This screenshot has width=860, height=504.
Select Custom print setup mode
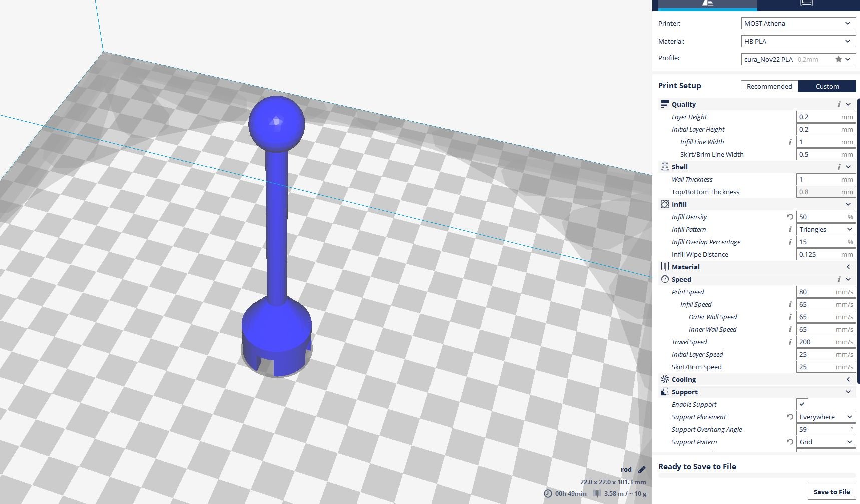coord(827,86)
